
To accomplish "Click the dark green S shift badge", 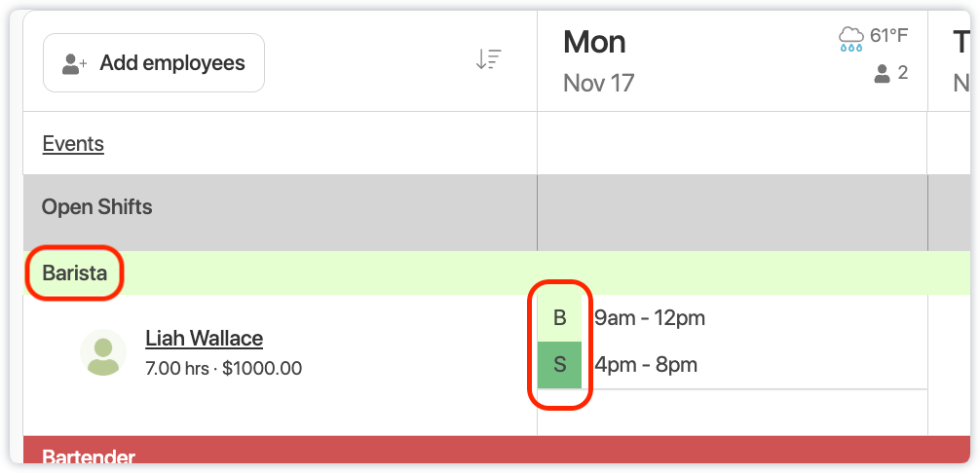I will (x=559, y=365).
